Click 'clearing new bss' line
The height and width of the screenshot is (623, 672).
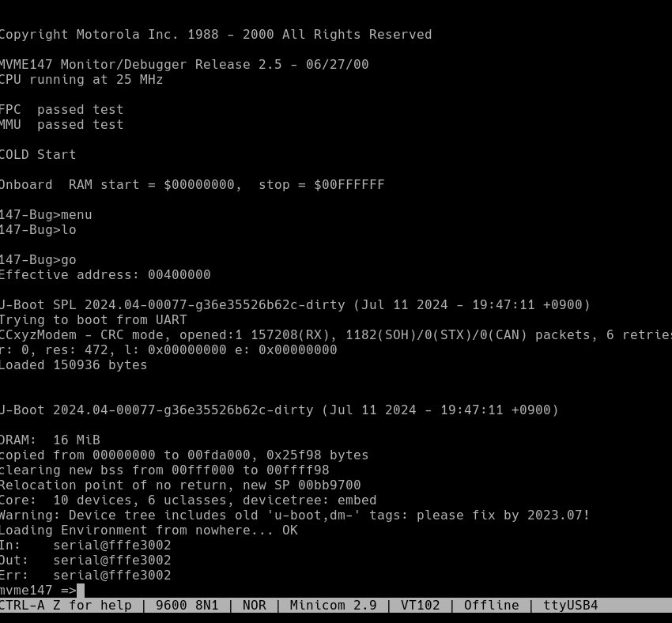tap(164, 470)
